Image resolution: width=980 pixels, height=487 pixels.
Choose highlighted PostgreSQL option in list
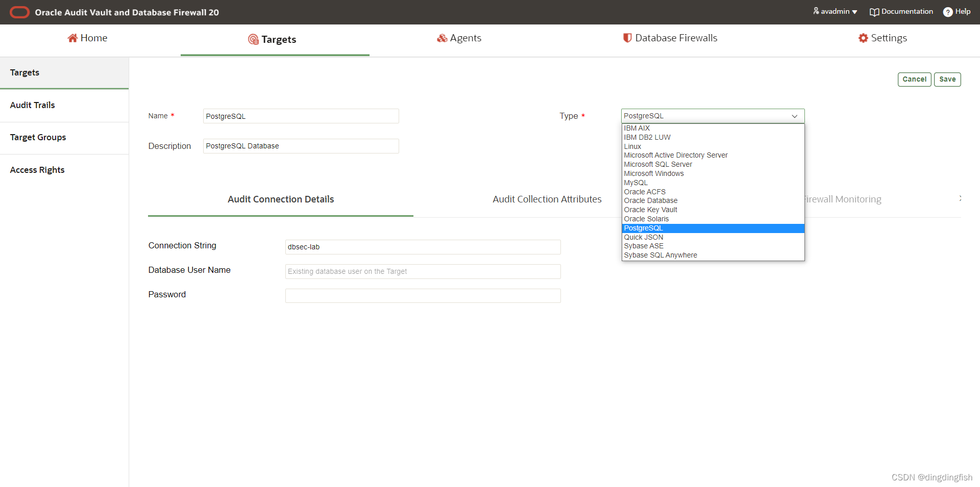pyautogui.click(x=713, y=228)
